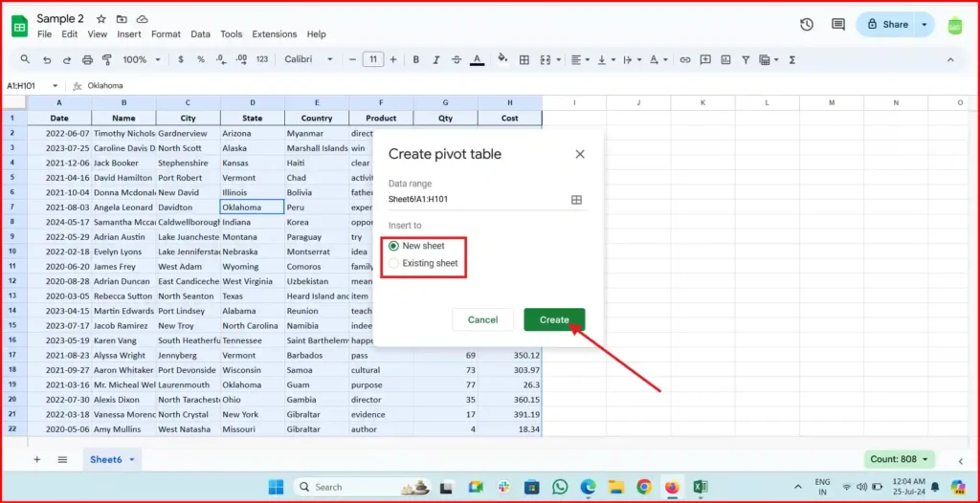This screenshot has height=503, width=980.
Task: Activate the paint format tool
Action: (107, 60)
